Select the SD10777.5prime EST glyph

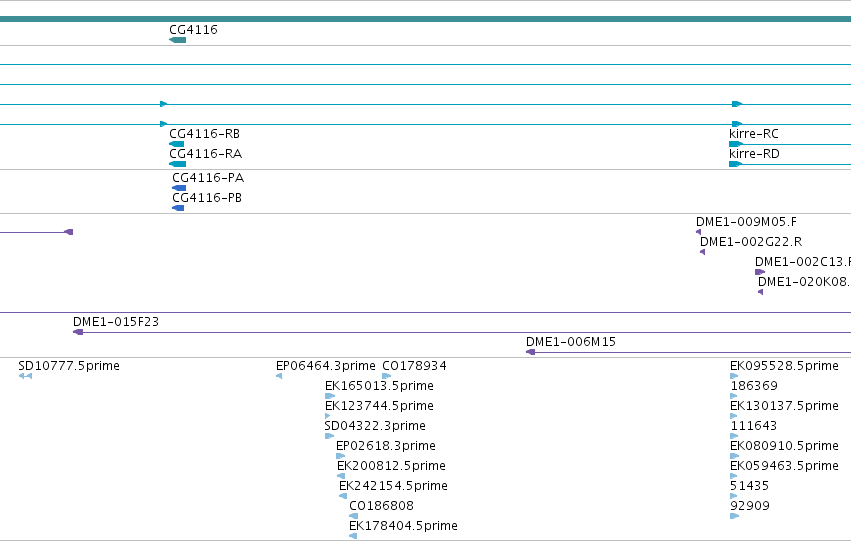(25, 376)
